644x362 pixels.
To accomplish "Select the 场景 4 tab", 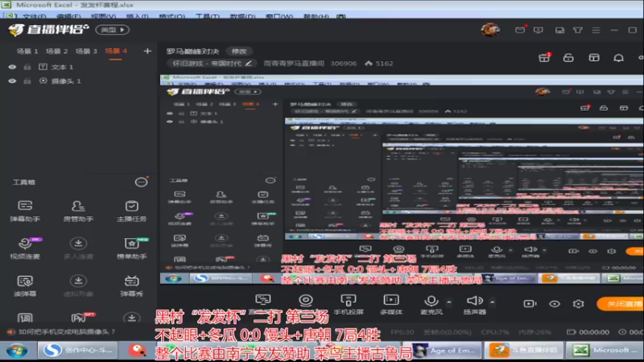I will (x=116, y=51).
